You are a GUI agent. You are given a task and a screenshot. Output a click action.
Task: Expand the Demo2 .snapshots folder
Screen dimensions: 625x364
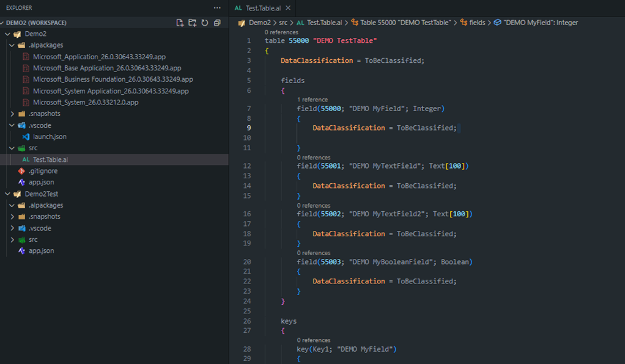[12, 114]
